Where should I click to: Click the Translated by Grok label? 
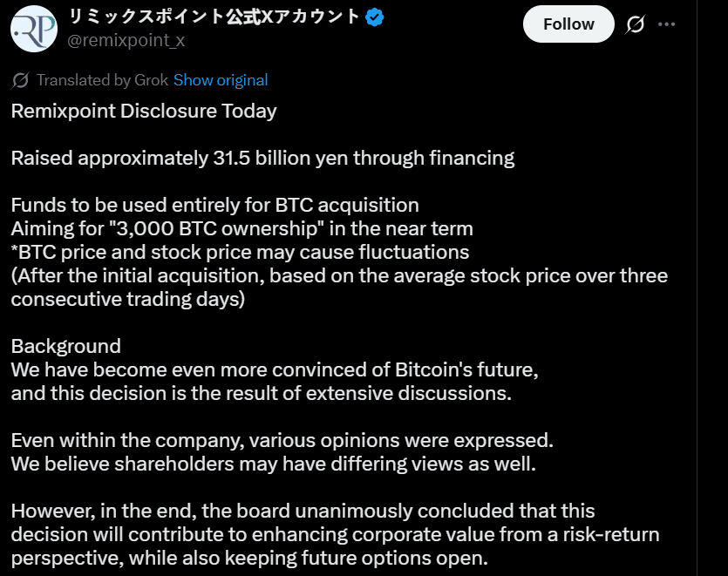point(102,80)
